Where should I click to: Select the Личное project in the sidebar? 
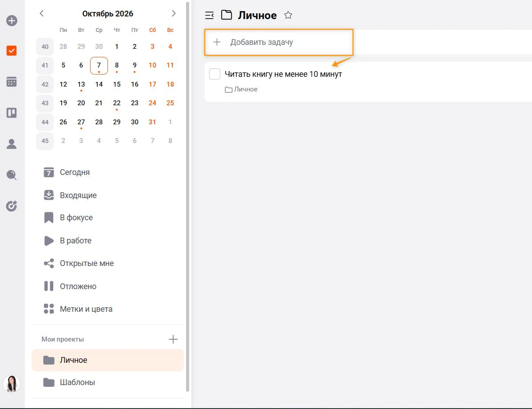[x=107, y=360]
